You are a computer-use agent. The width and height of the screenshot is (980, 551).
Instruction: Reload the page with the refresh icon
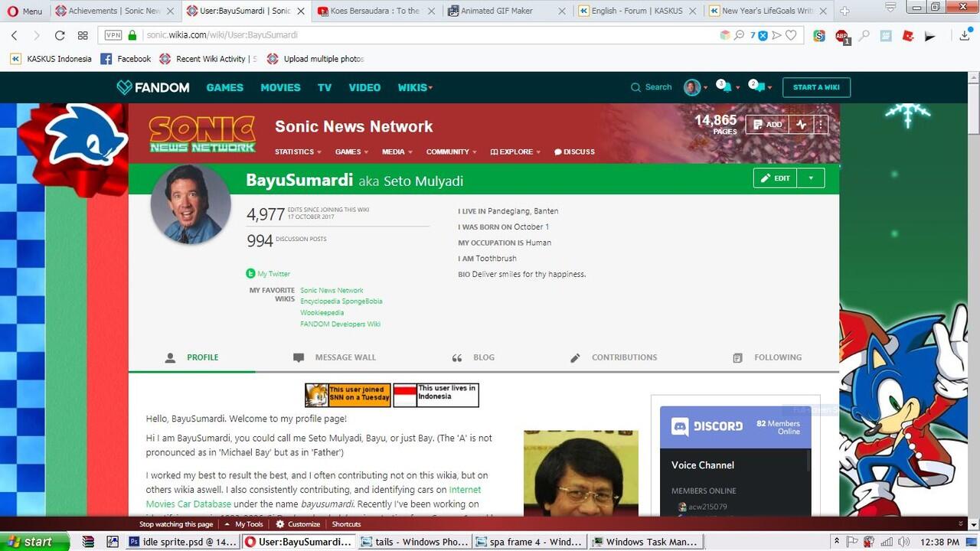pyautogui.click(x=60, y=35)
